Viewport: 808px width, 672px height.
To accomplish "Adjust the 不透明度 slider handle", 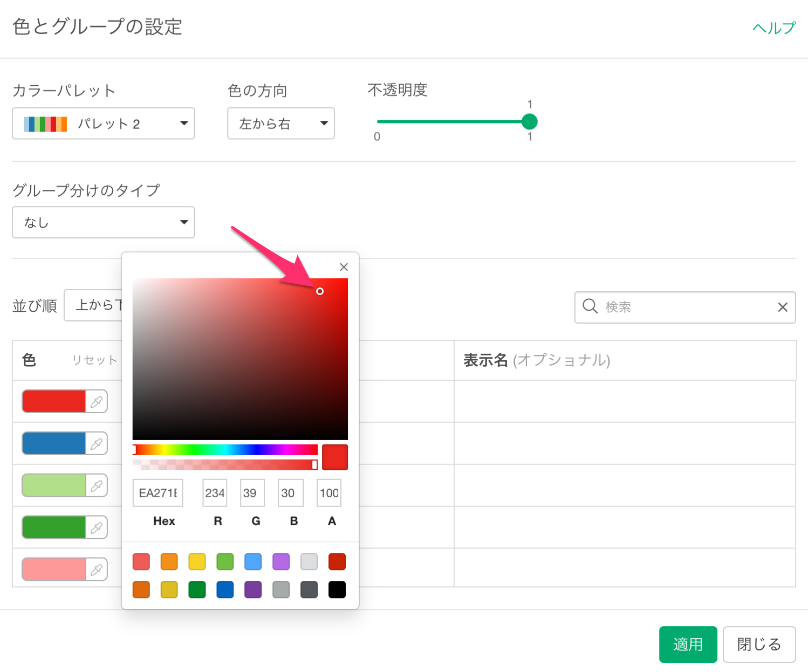I will click(530, 122).
